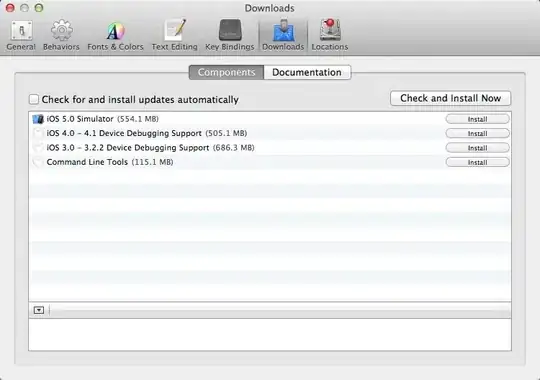
Task: Open Fonts & Colors preferences
Action: coord(115,35)
